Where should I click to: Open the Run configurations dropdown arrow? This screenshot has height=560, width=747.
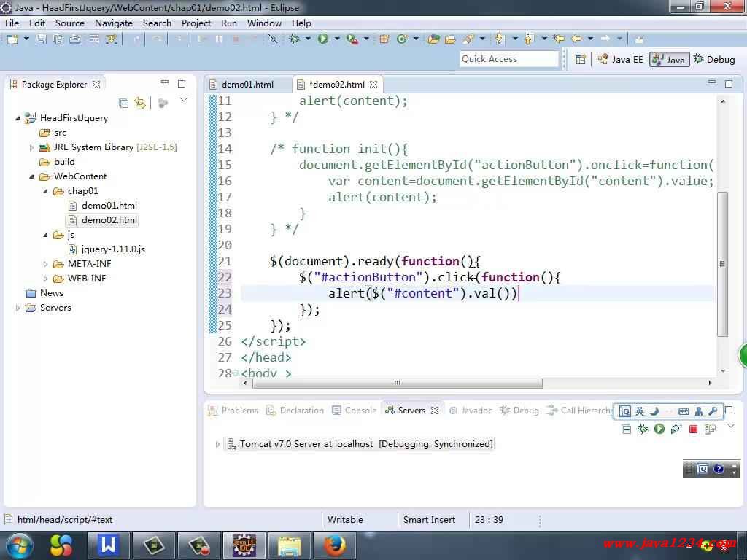(337, 39)
